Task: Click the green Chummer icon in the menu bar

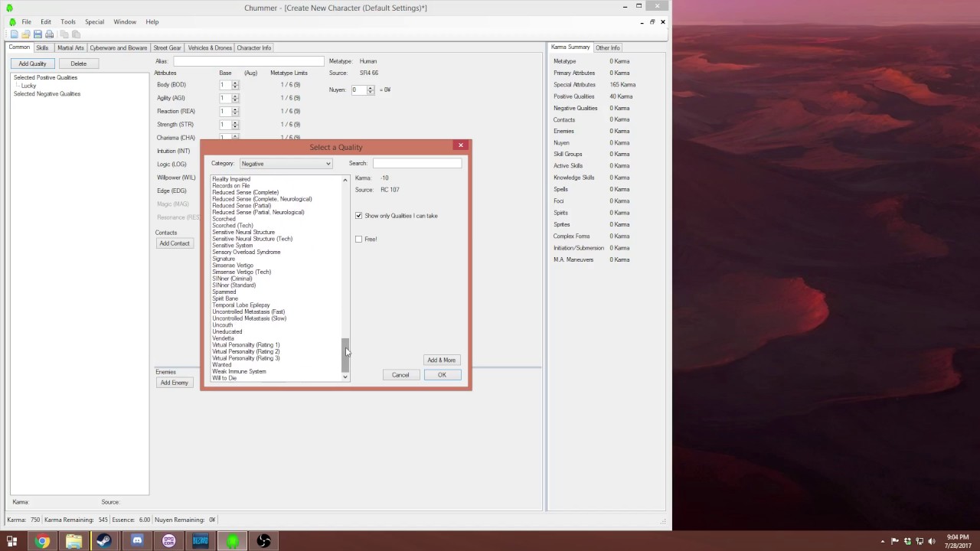Action: coord(12,22)
